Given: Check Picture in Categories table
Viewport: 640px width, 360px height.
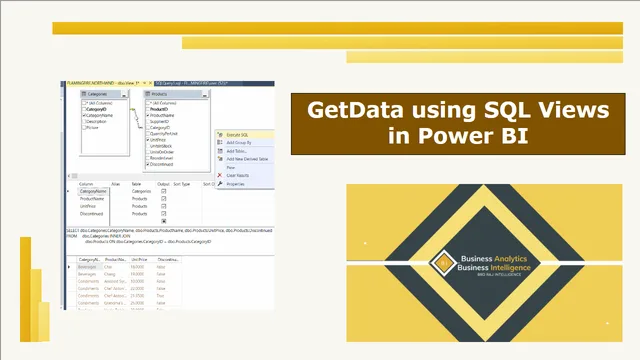Looking at the screenshot, I should pyautogui.click(x=84, y=128).
